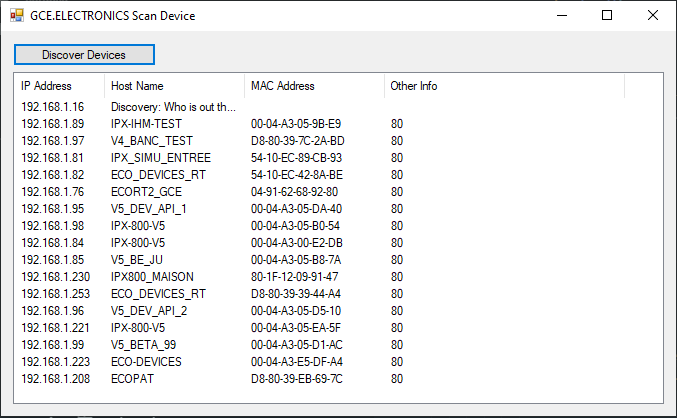
Task: Select the V5_DEV_API_1 host row
Action: [148, 209]
